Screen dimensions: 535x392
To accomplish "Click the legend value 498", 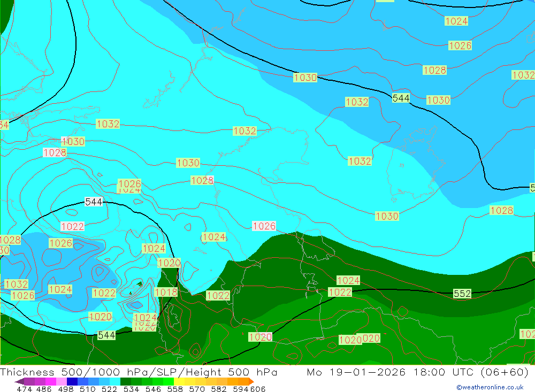I will [65, 389].
